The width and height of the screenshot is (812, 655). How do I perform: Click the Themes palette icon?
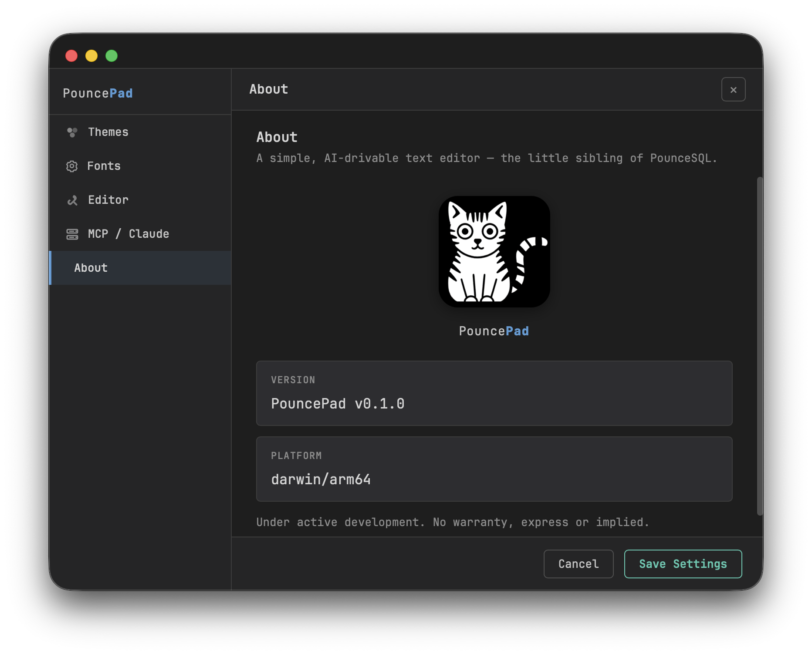pyautogui.click(x=72, y=132)
